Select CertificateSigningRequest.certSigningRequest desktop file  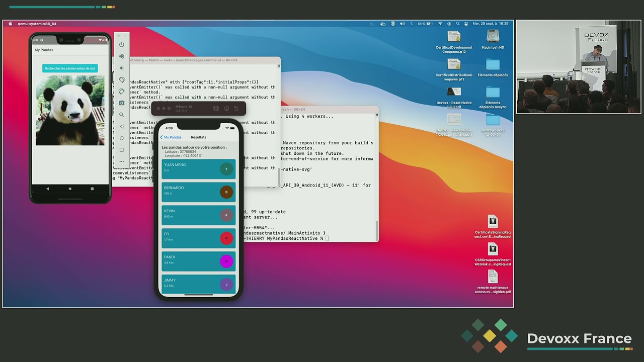[x=493, y=227]
